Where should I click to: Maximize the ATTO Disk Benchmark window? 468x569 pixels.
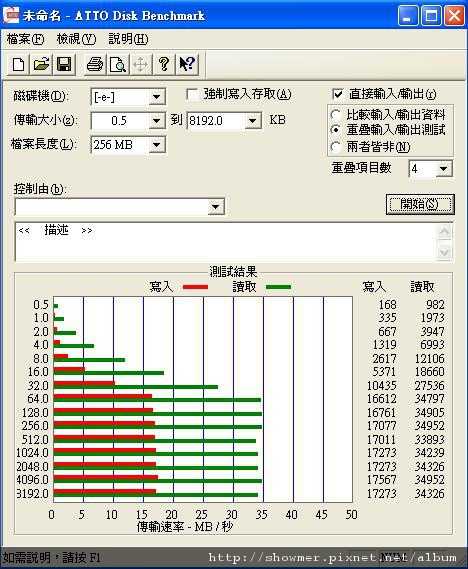431,16
